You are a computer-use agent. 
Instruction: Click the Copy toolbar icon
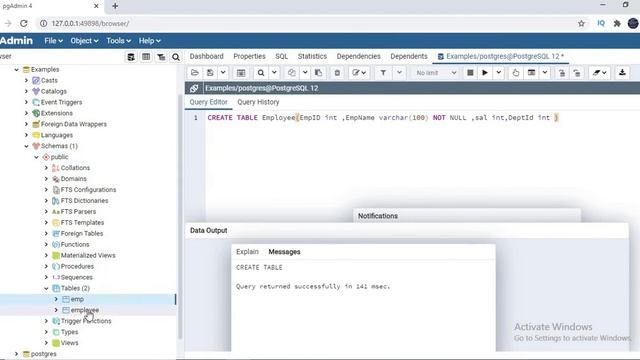(x=292, y=73)
